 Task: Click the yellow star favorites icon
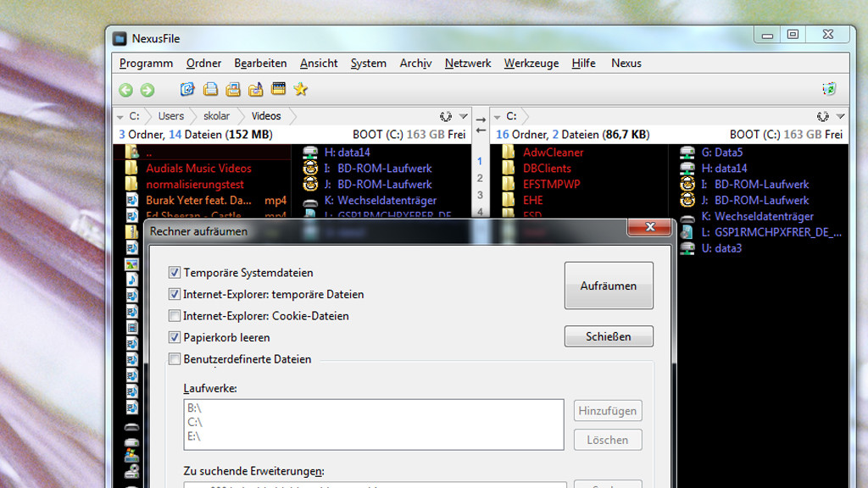point(300,90)
